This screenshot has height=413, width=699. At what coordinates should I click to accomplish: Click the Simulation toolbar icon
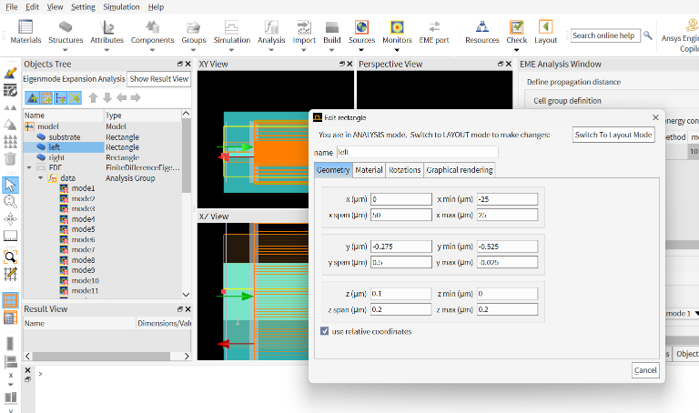click(232, 27)
